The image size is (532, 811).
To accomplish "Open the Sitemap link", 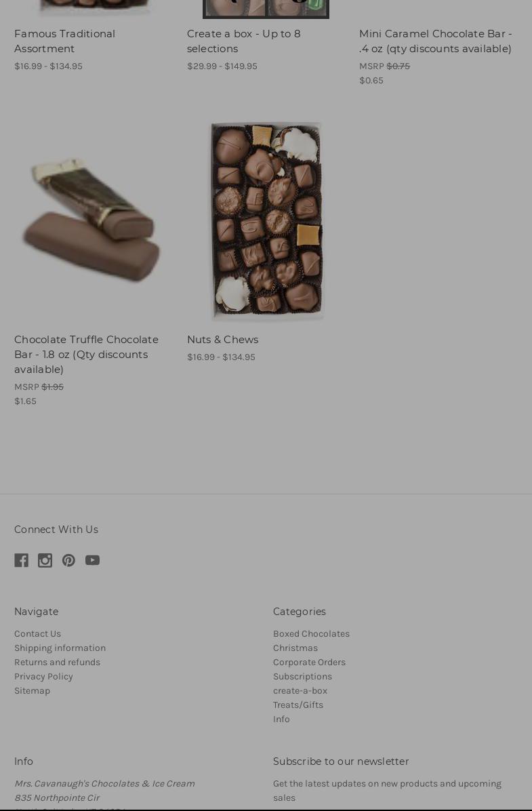I will 32,690.
